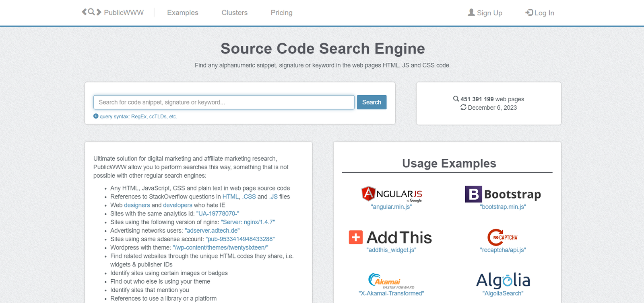Click the Bootstrap logo
The image size is (644, 303).
click(503, 194)
